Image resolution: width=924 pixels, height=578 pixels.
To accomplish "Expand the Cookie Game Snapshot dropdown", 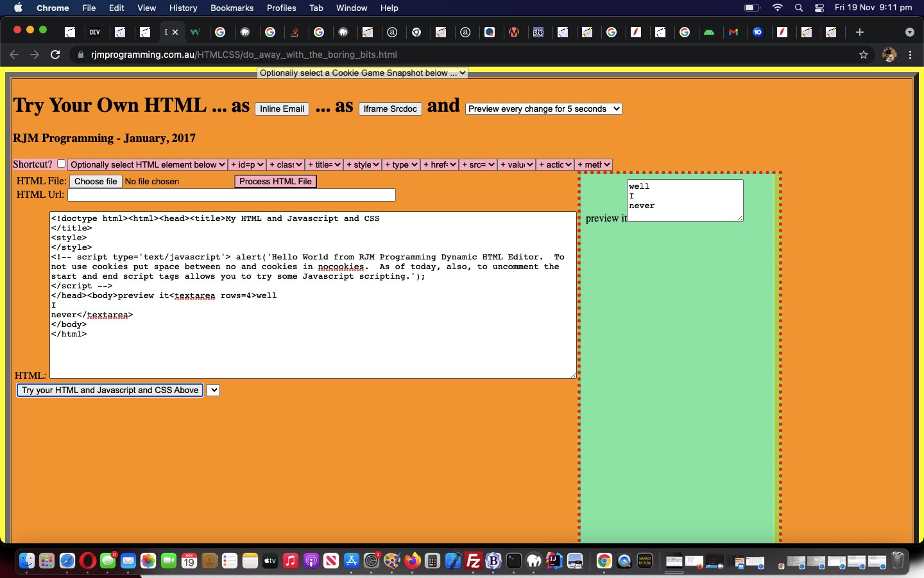I will point(362,73).
